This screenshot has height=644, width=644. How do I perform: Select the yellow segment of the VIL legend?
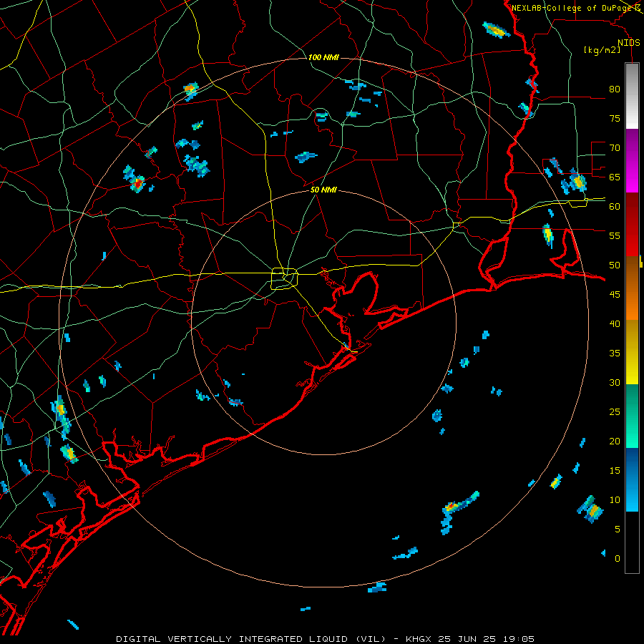point(632,352)
